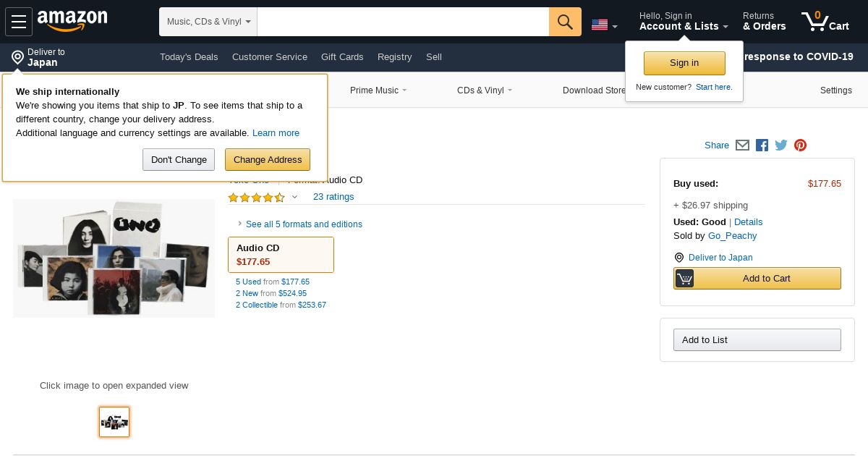Screen dimensions: 868x456
Task: Share on Twitter bird icon
Action: click(x=781, y=145)
